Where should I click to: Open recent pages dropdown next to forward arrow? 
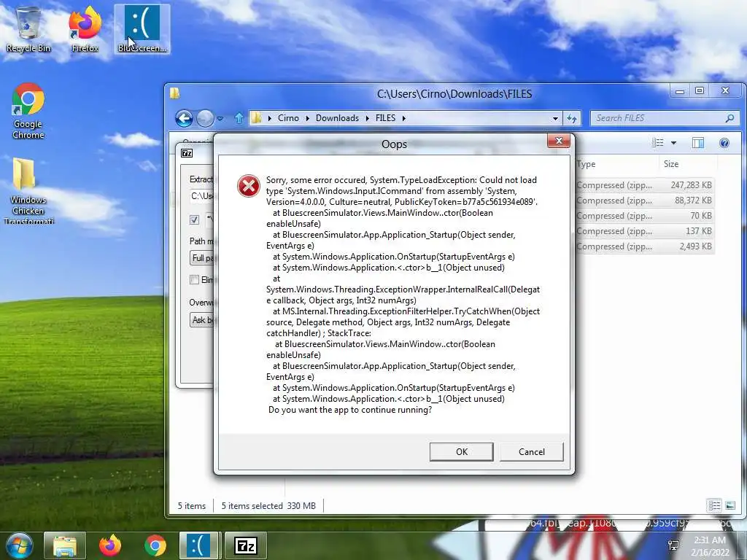tap(220, 119)
